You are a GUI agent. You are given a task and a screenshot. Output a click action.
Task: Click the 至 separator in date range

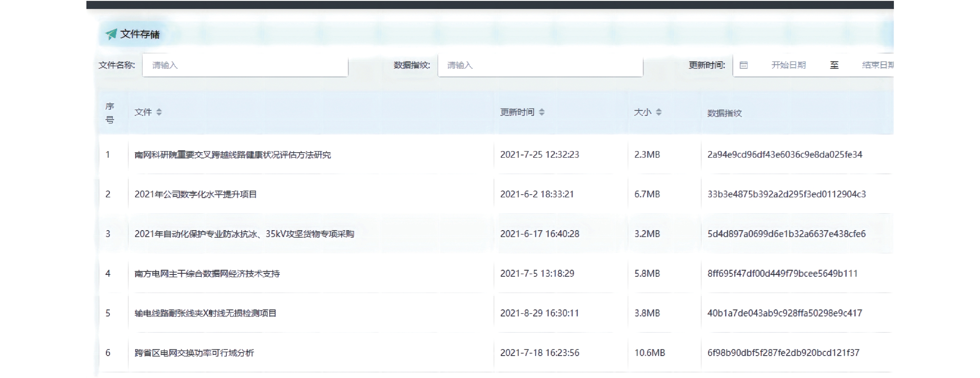pyautogui.click(x=834, y=65)
